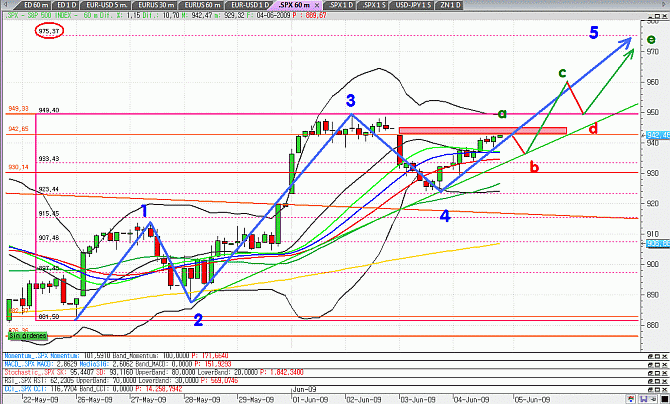Switch to the ED 1 D tab
Screen dimensions: 670x404
[x=67, y=5]
